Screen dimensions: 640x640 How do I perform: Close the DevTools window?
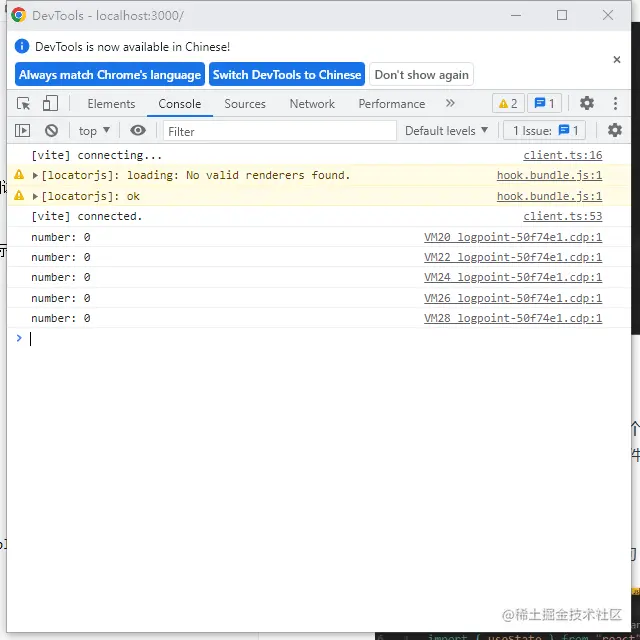coord(608,15)
